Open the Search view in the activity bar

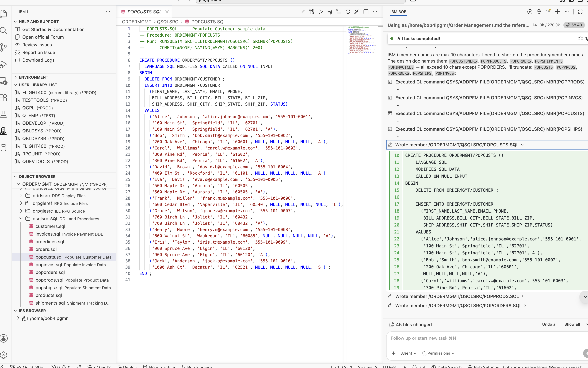[x=4, y=31]
